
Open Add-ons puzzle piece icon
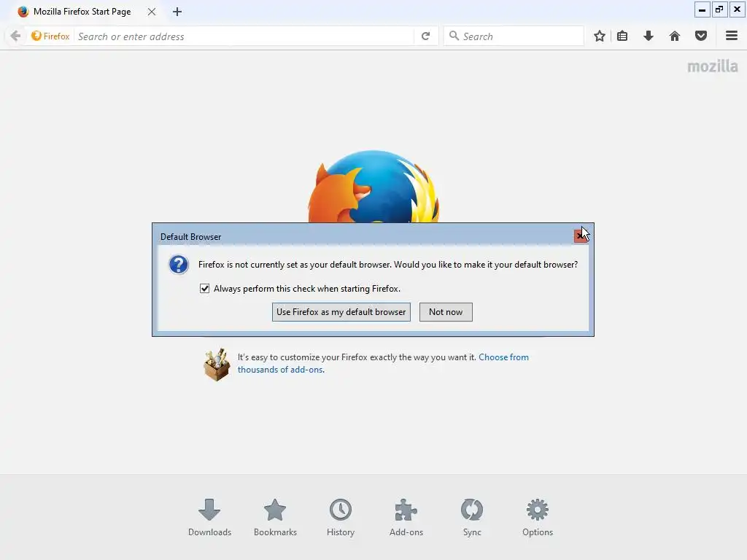406,518
